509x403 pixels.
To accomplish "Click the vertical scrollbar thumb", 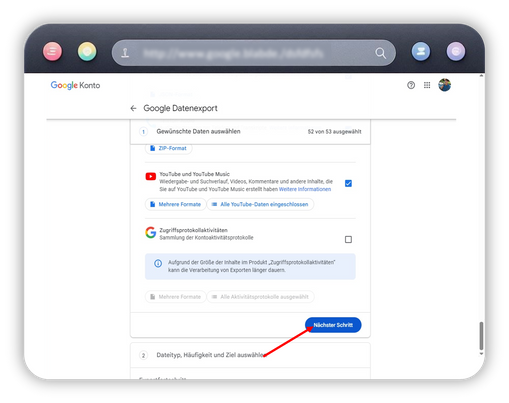I will coord(481,336).
